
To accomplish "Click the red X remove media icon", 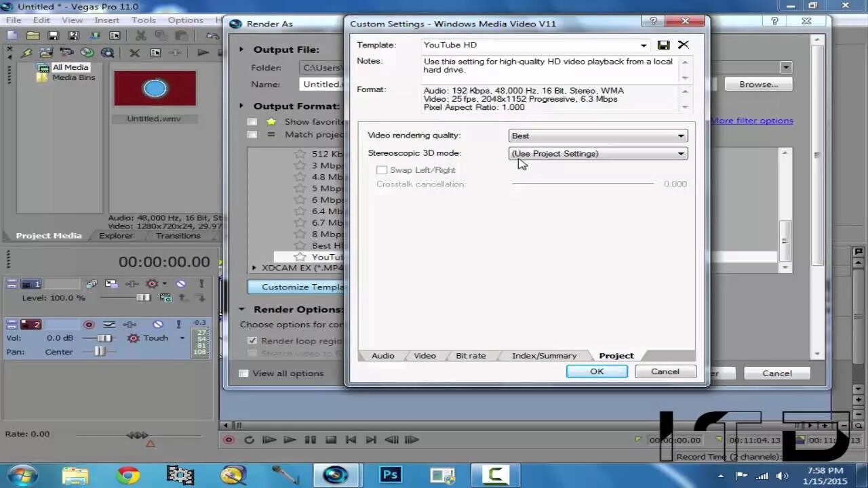I will (134, 52).
